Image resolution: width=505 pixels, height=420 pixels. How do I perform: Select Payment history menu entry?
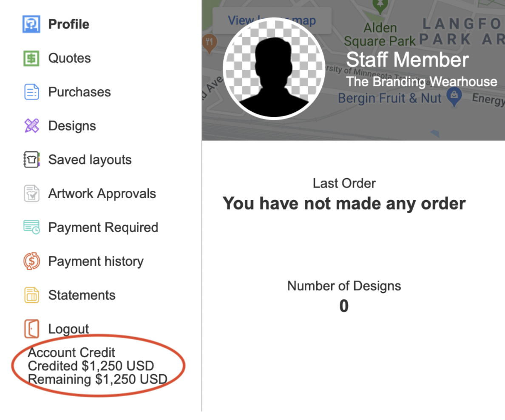coord(96,261)
